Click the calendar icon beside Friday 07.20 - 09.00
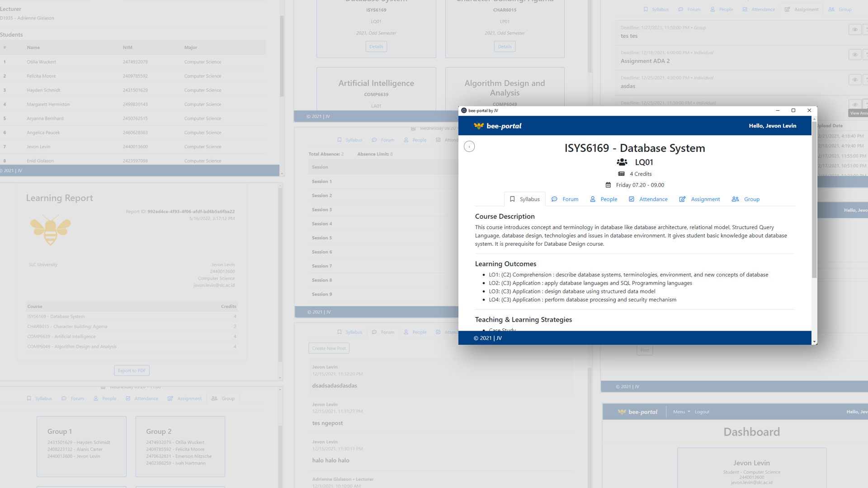 (x=608, y=185)
